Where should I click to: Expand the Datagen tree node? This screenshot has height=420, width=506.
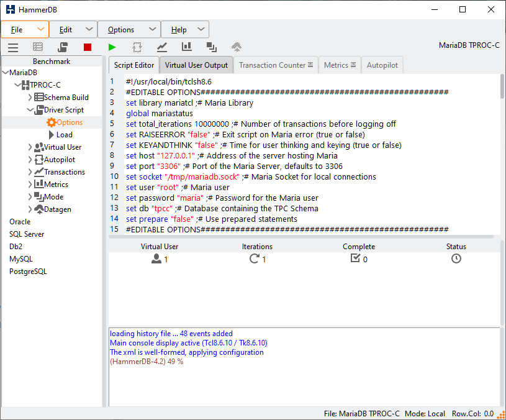click(30, 209)
